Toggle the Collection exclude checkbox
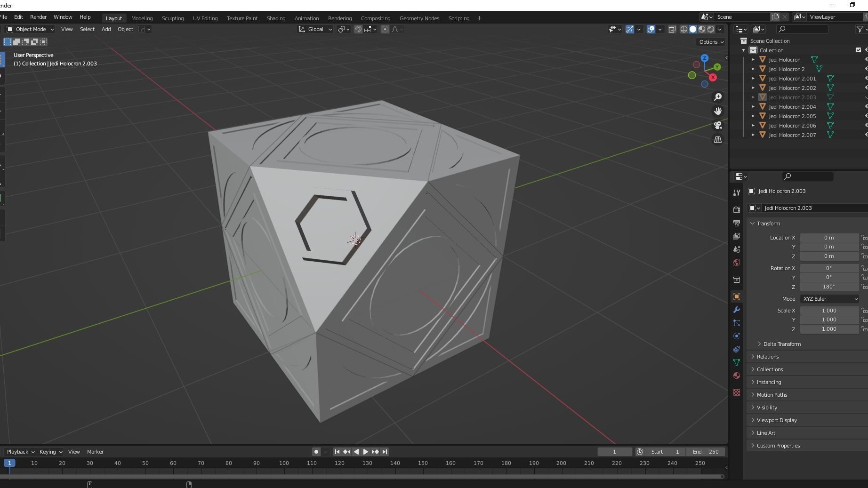 point(858,50)
